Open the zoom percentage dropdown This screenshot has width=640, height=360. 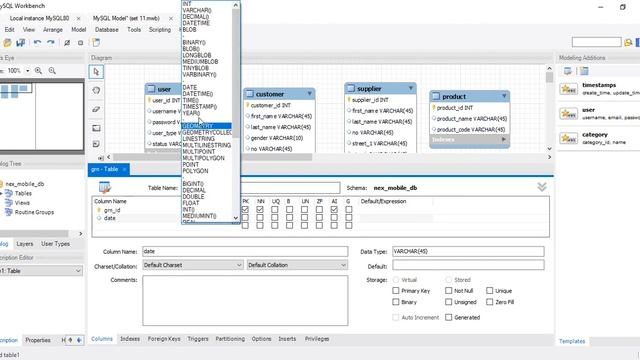(28, 71)
